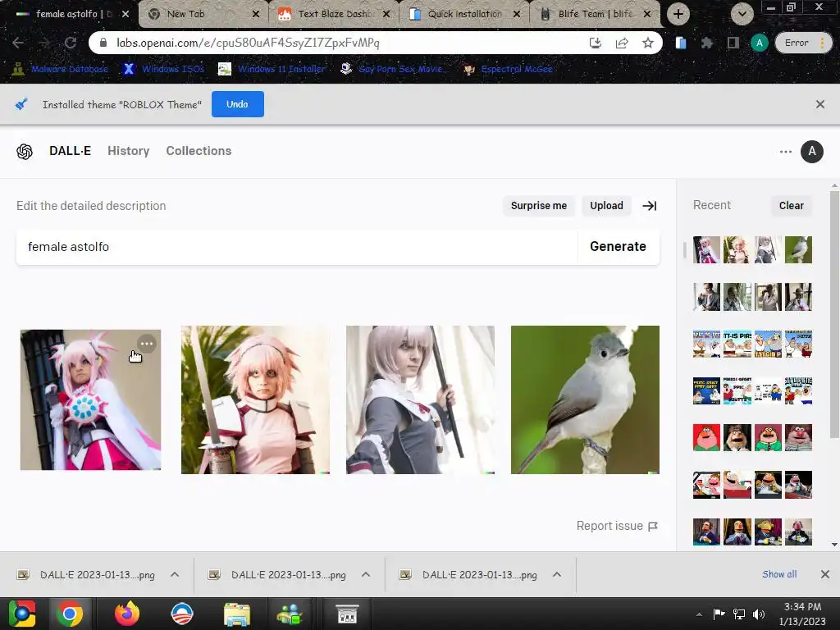This screenshot has height=630, width=840.
Task: Click the page vertical scrollbar down arrow
Action: click(834, 545)
